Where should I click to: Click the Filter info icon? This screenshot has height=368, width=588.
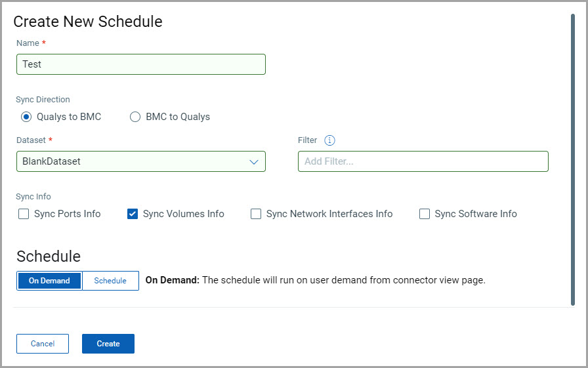(330, 140)
